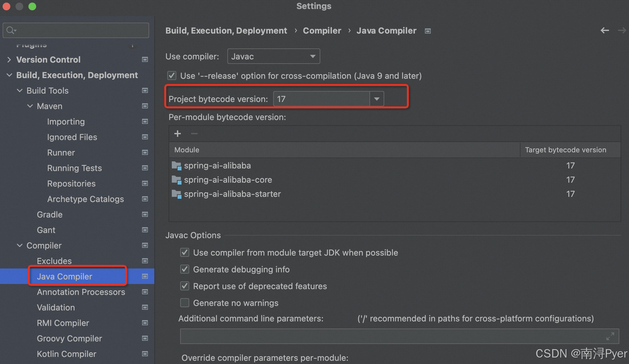Image resolution: width=629 pixels, height=364 pixels.
Task: Click the project-level icon next to Build Tools
Action: pyautogui.click(x=145, y=90)
